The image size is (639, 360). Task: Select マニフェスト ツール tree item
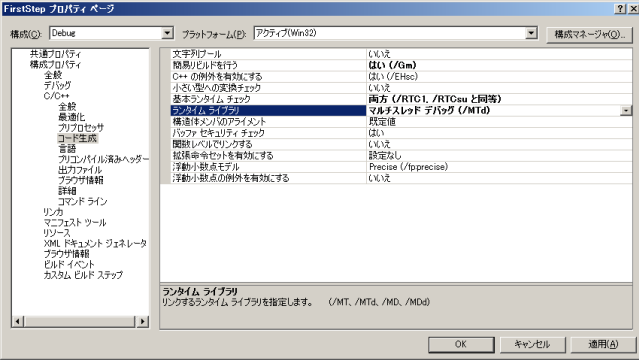(x=75, y=223)
